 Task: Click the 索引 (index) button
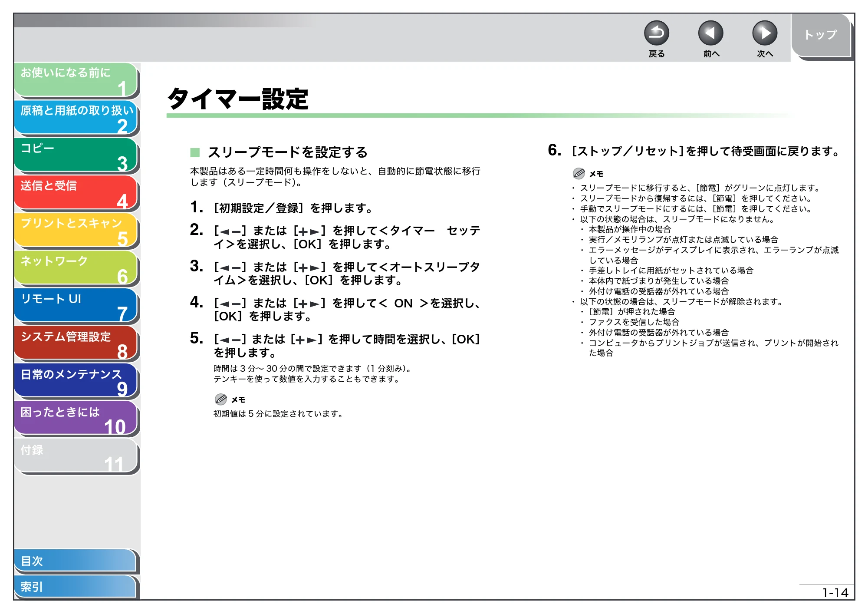click(x=76, y=587)
